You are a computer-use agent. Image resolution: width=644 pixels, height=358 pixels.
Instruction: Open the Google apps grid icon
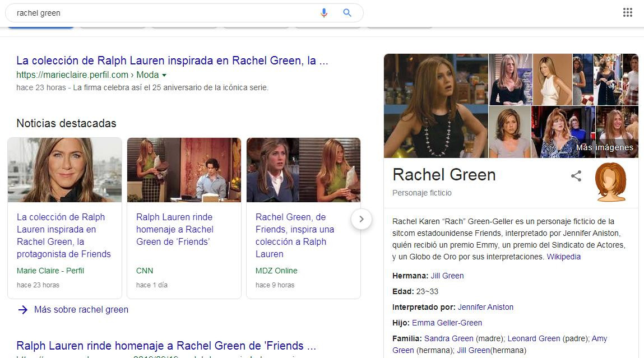tap(627, 12)
